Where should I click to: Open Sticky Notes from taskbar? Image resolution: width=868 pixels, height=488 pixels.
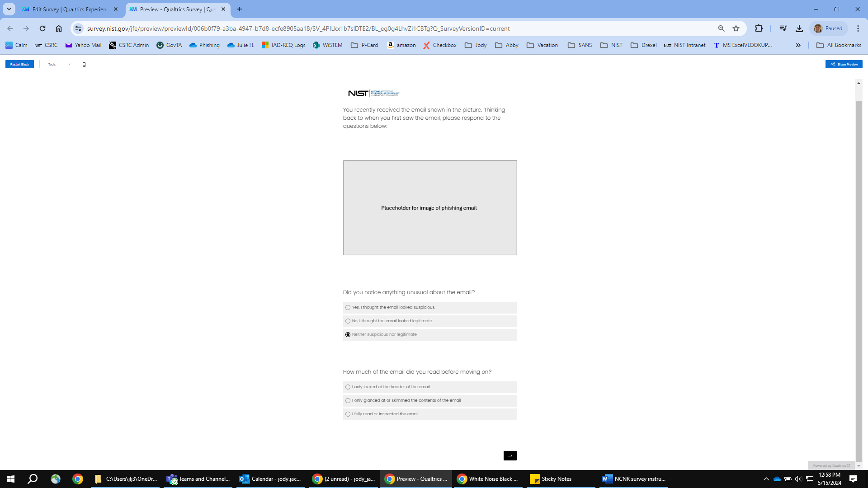point(552,479)
